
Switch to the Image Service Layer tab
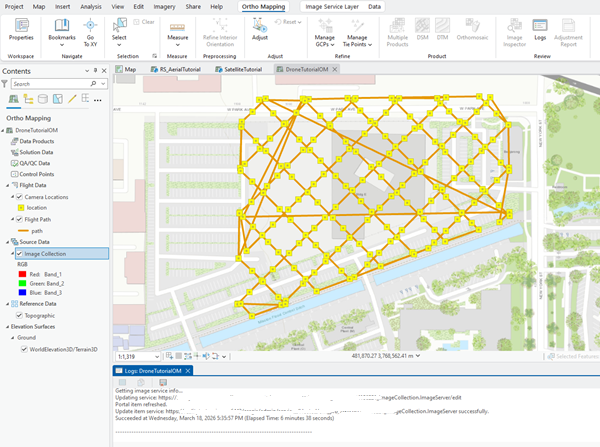click(x=332, y=7)
